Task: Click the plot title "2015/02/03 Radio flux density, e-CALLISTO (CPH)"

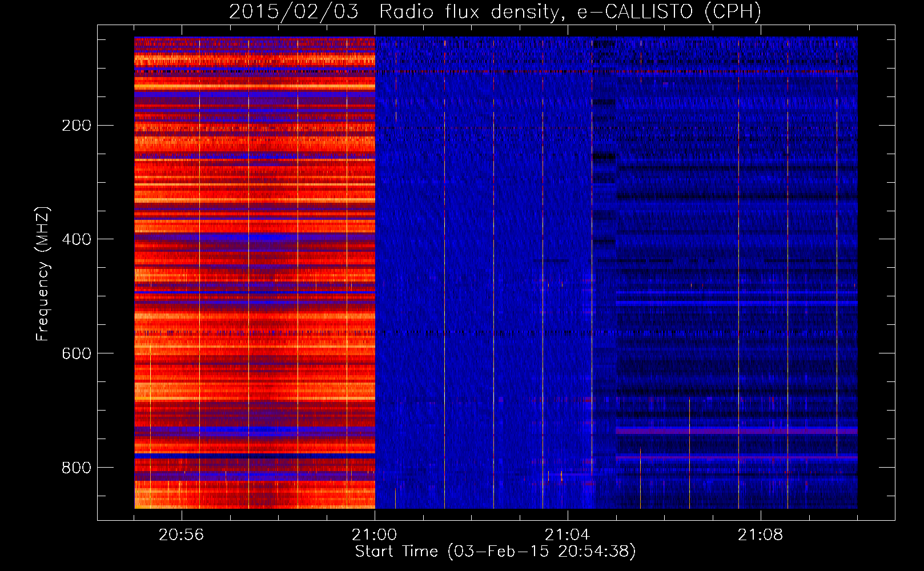Action: tap(495, 11)
